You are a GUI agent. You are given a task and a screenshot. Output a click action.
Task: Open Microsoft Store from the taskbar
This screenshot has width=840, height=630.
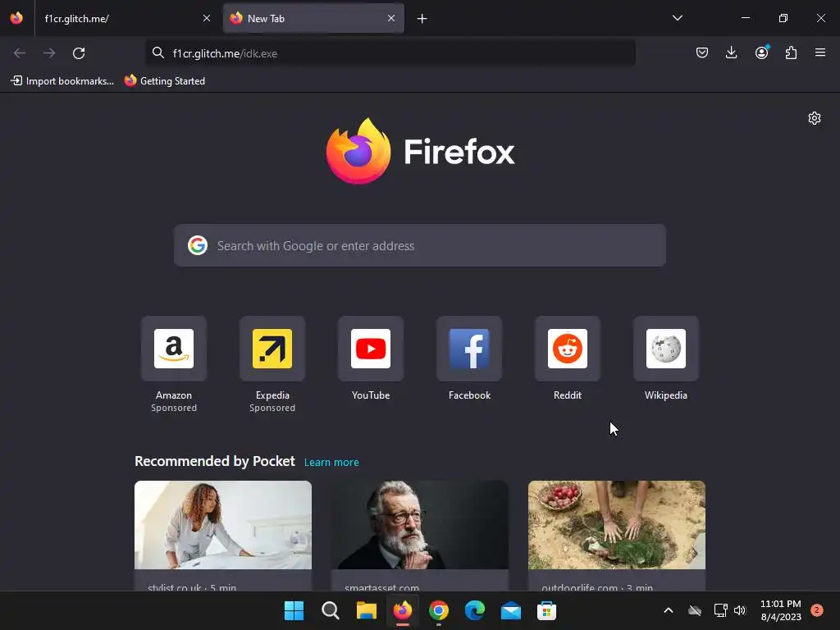click(x=547, y=610)
